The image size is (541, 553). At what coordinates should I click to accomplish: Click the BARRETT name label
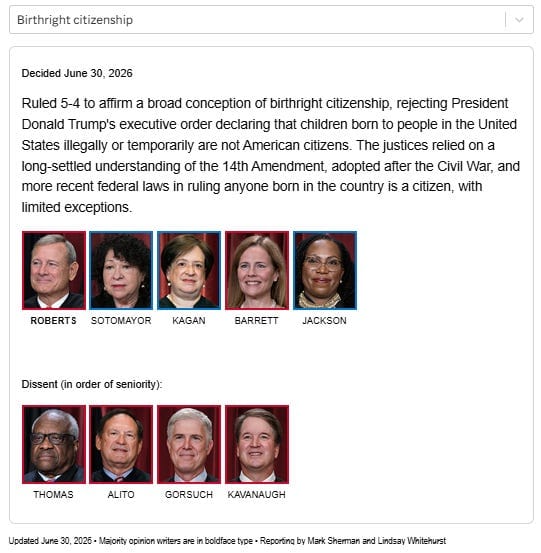click(256, 321)
